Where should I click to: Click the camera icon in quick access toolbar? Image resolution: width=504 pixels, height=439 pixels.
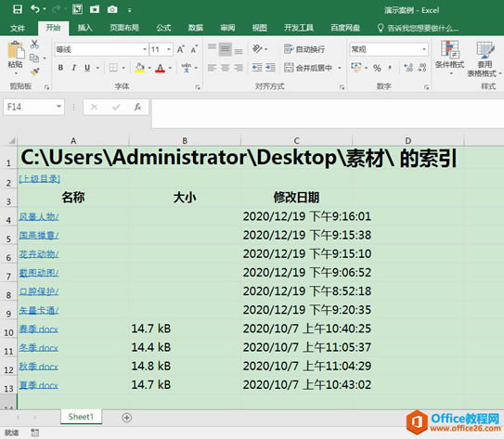112,9
